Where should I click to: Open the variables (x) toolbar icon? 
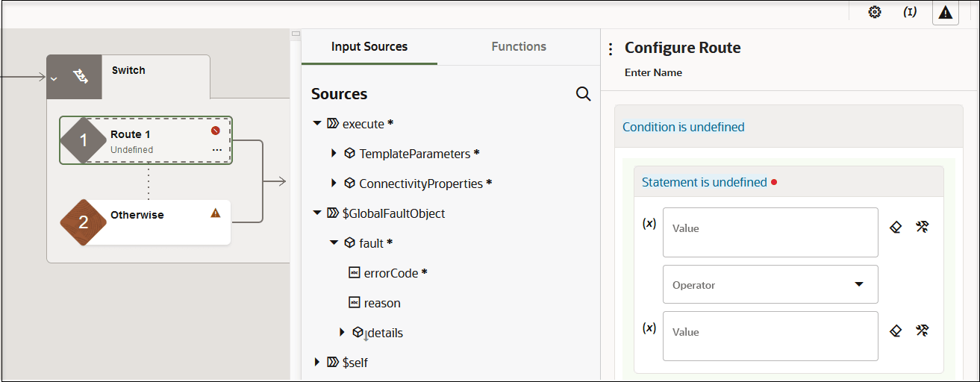pos(910,13)
